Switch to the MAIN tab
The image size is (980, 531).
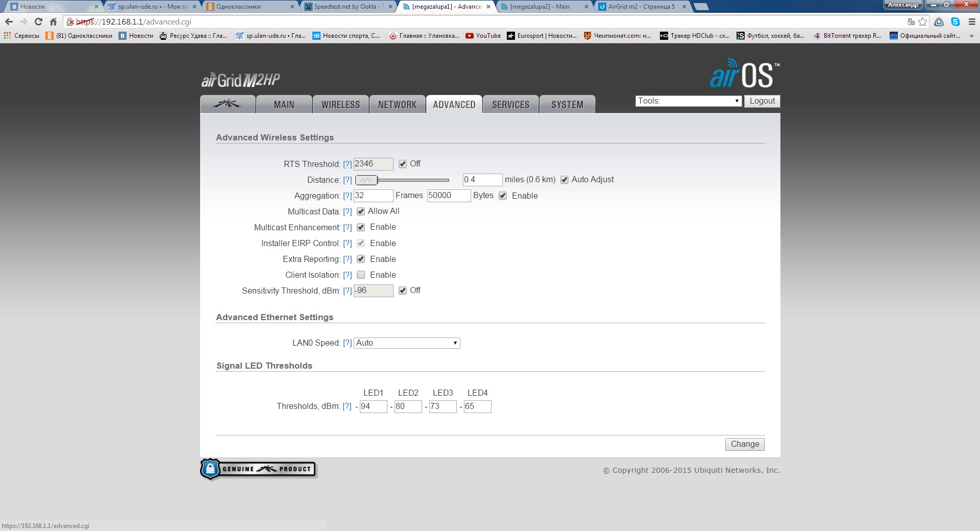(284, 104)
